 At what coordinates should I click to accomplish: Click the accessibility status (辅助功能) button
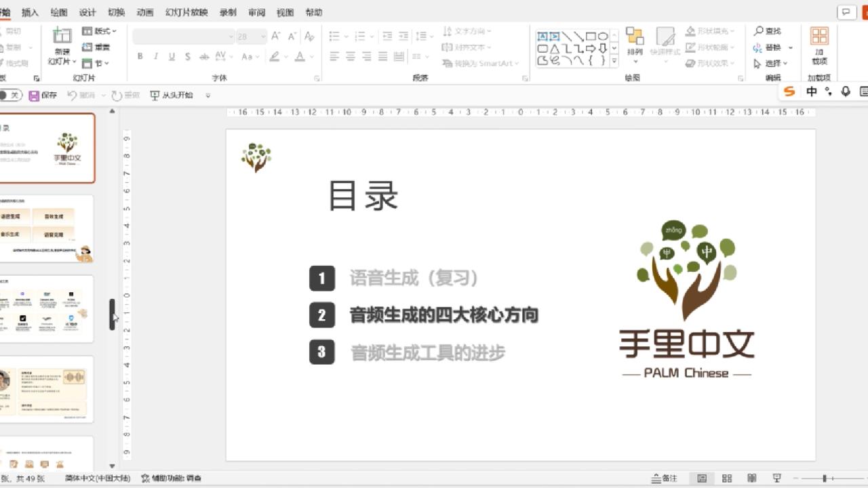pos(171,479)
